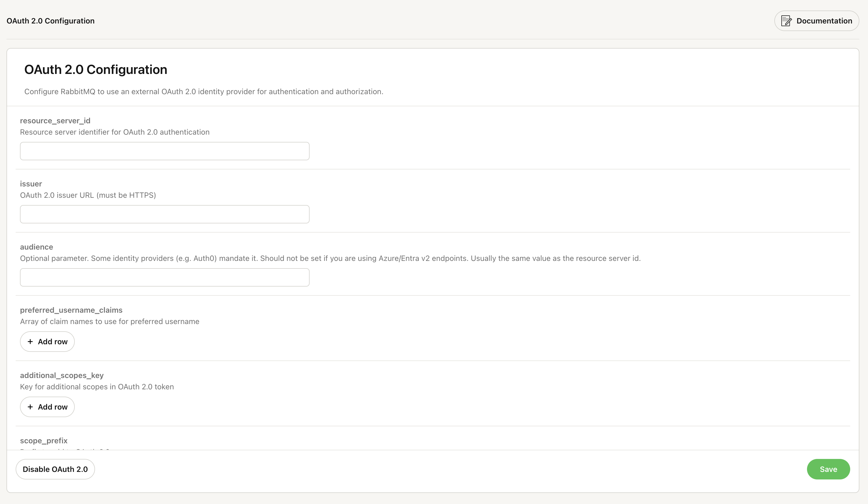Click inside the resource_server_id input field

click(164, 151)
